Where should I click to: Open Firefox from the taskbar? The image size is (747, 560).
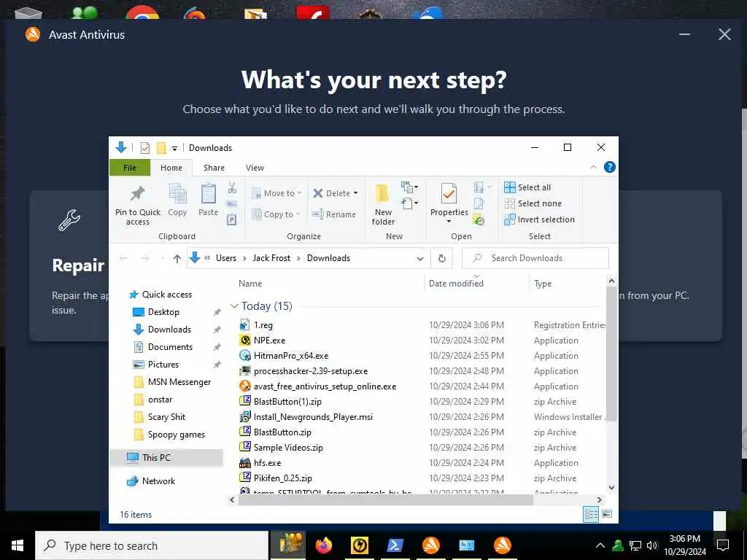pos(323,545)
